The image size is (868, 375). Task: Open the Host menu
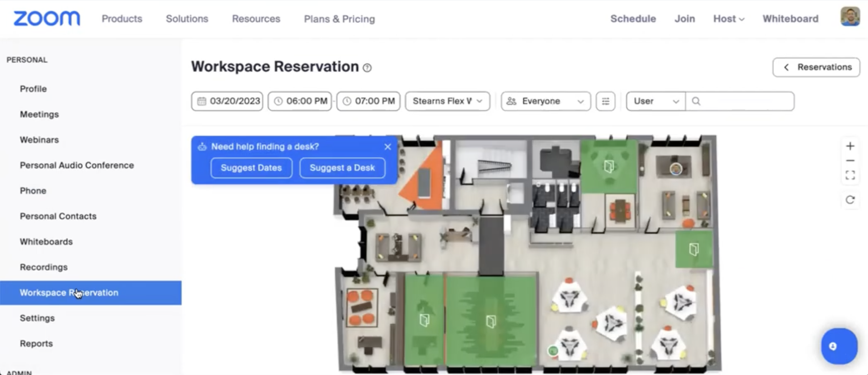point(728,19)
